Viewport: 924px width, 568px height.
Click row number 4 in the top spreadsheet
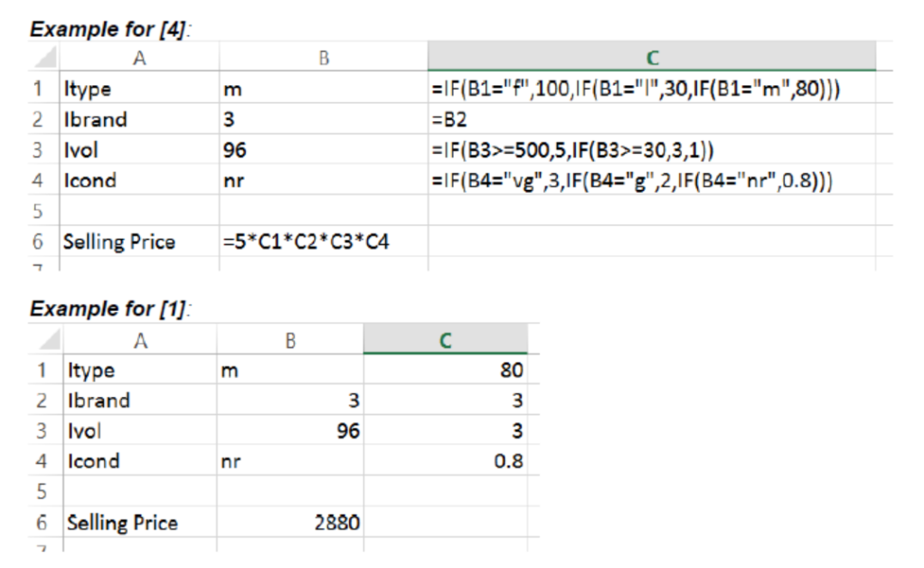point(36,180)
